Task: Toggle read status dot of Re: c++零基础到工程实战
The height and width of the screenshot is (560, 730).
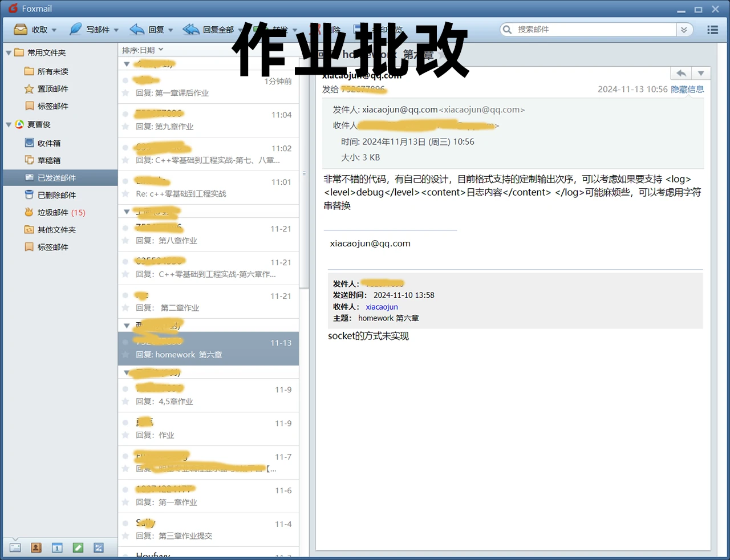Action: (125, 181)
